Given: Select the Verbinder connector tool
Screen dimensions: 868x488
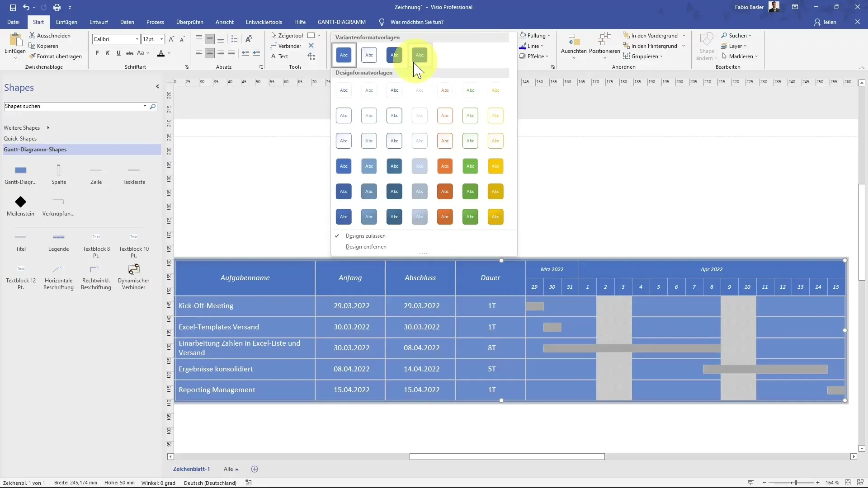Looking at the screenshot, I should (x=286, y=46).
